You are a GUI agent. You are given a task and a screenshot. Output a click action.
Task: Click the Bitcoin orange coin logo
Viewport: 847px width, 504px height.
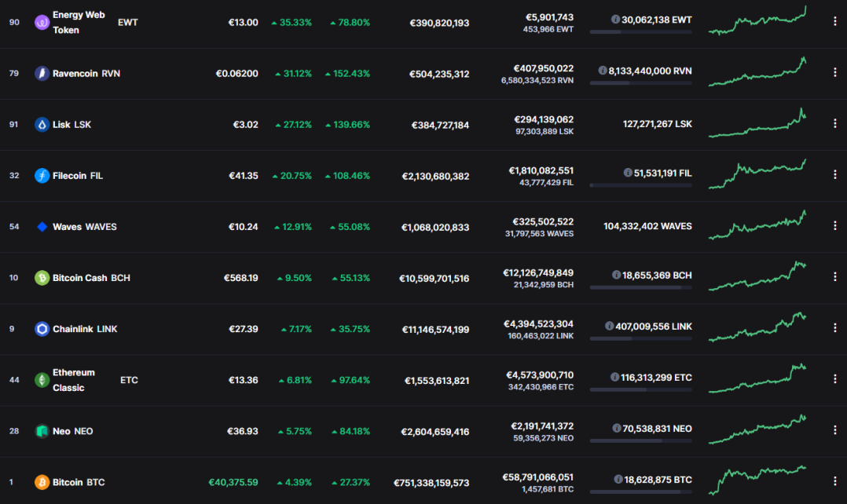click(42, 482)
